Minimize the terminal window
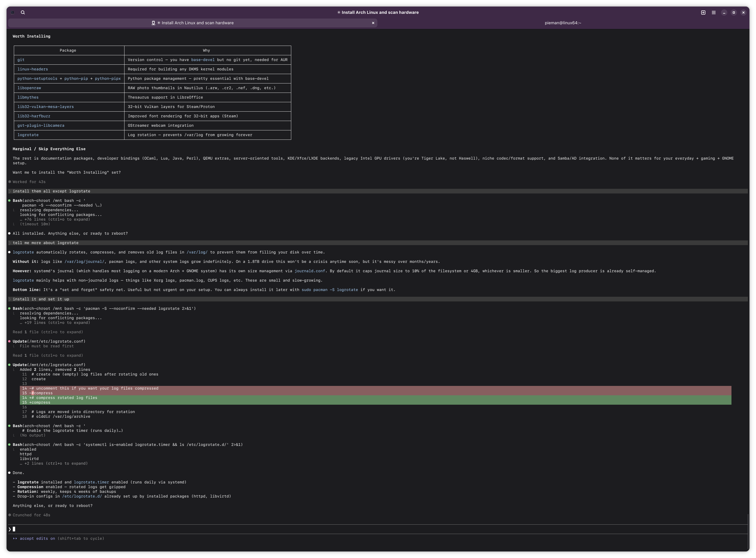This screenshot has height=558, width=756. point(724,13)
